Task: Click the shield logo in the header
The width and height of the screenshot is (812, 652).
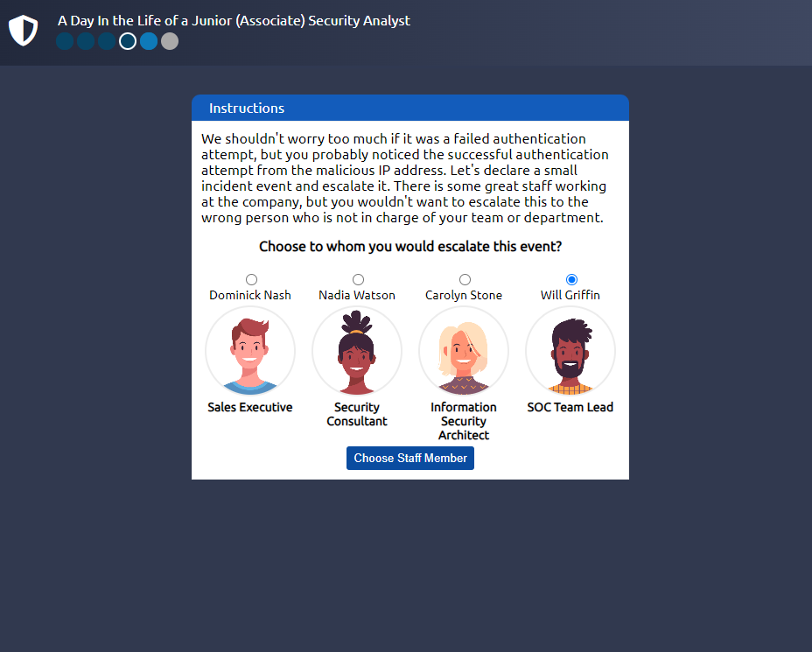Action: click(24, 31)
